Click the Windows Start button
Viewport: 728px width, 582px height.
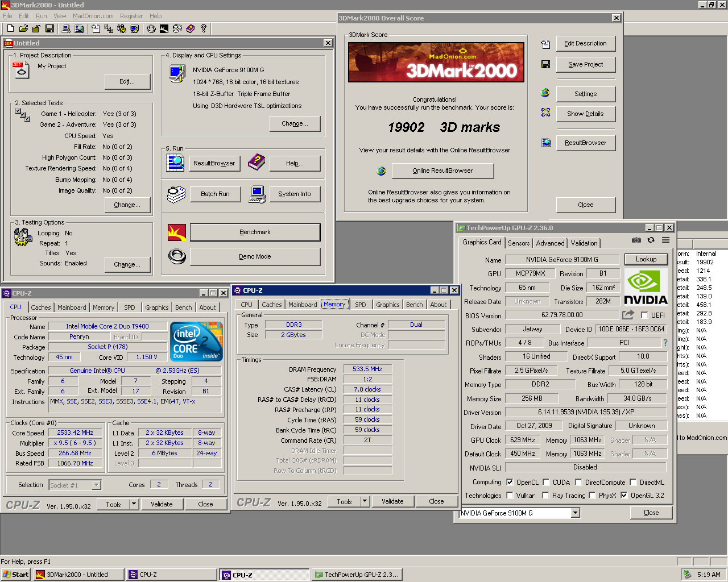(16, 575)
